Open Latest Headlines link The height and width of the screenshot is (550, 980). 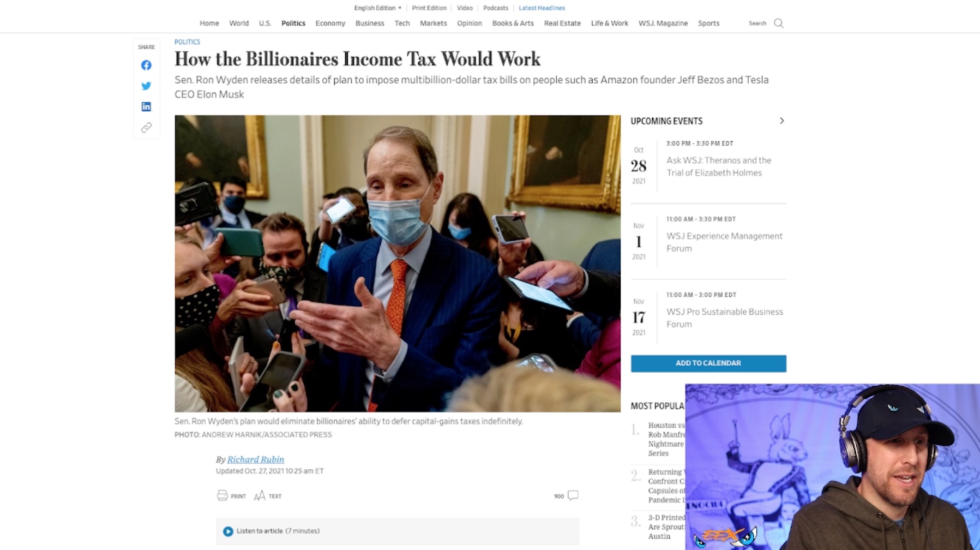(x=542, y=8)
